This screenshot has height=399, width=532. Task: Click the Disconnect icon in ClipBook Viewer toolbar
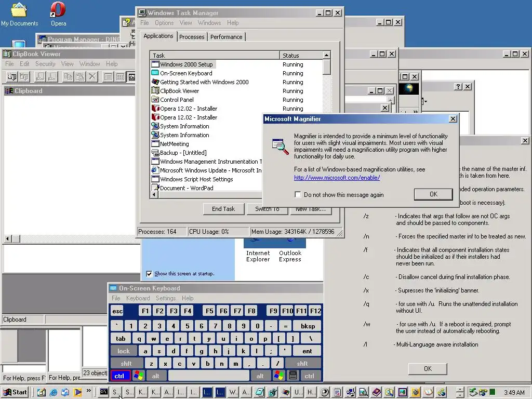(24, 77)
